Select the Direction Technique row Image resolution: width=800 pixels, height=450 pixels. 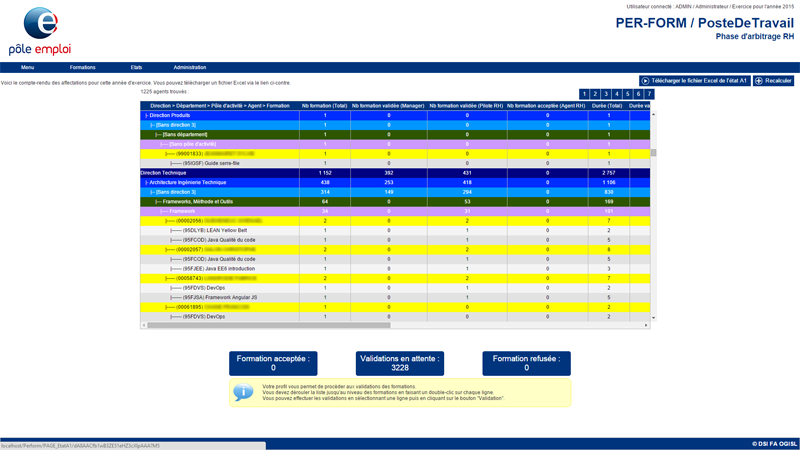pos(395,173)
